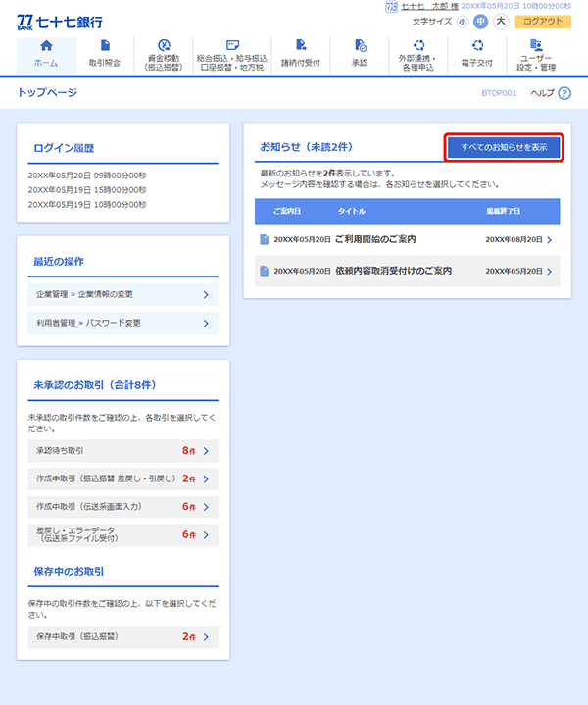Screen dimensions: 588x705
Task: Open 資金移動(振込振替) yen icon
Action: coord(164,45)
